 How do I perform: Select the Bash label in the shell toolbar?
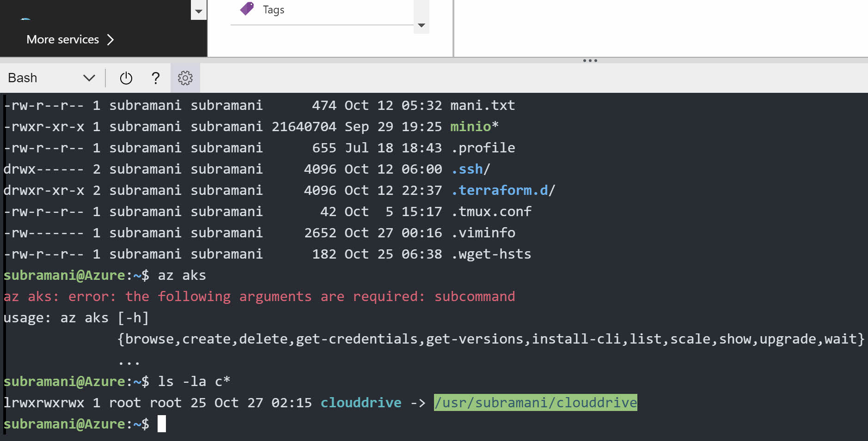(x=22, y=78)
